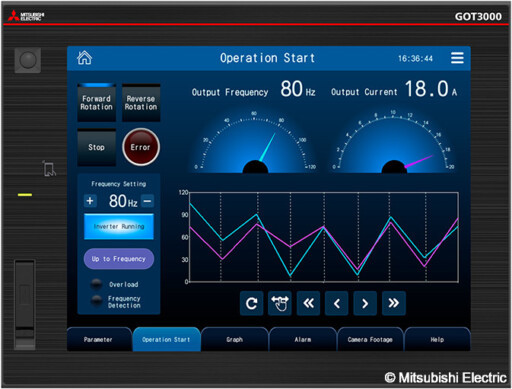
Task: Switch to the Parameter tab
Action: (98, 339)
